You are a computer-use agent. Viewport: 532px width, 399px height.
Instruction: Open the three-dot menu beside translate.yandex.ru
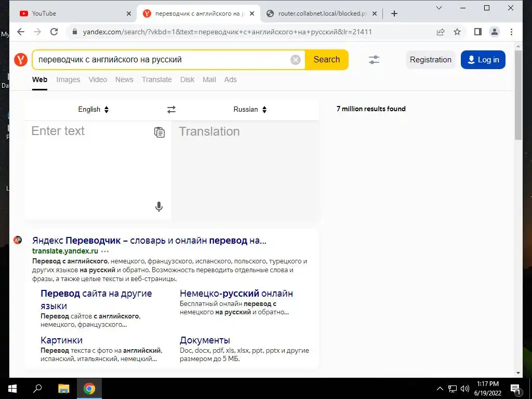105,251
